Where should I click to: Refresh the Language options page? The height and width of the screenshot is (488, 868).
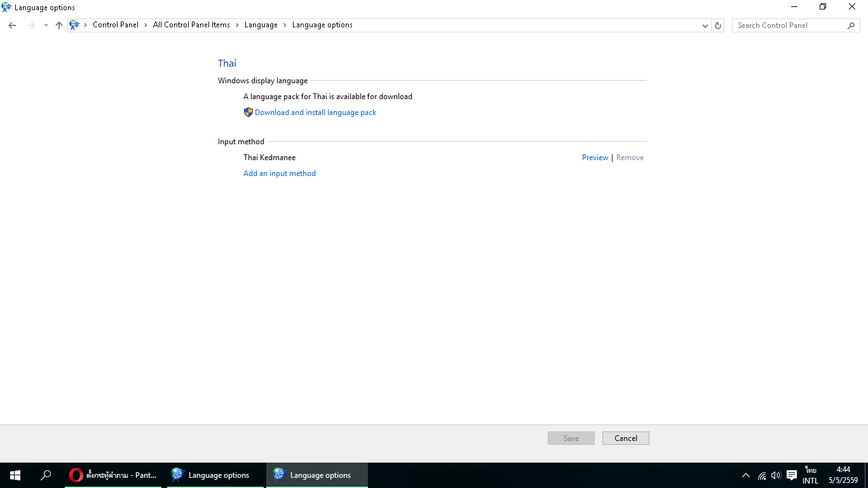click(x=718, y=25)
